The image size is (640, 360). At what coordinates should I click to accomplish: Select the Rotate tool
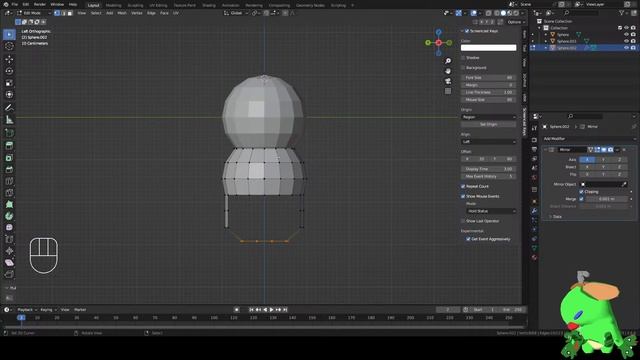(x=9, y=71)
